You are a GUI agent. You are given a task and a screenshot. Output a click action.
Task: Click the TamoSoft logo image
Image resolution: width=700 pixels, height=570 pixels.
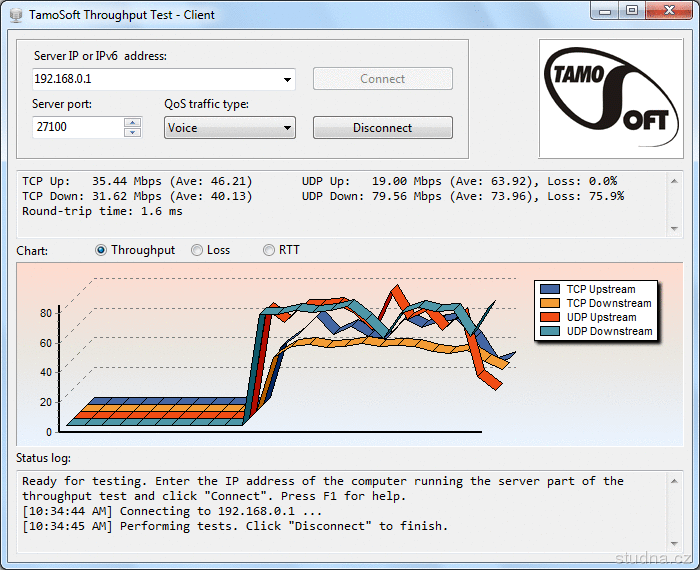tap(611, 98)
